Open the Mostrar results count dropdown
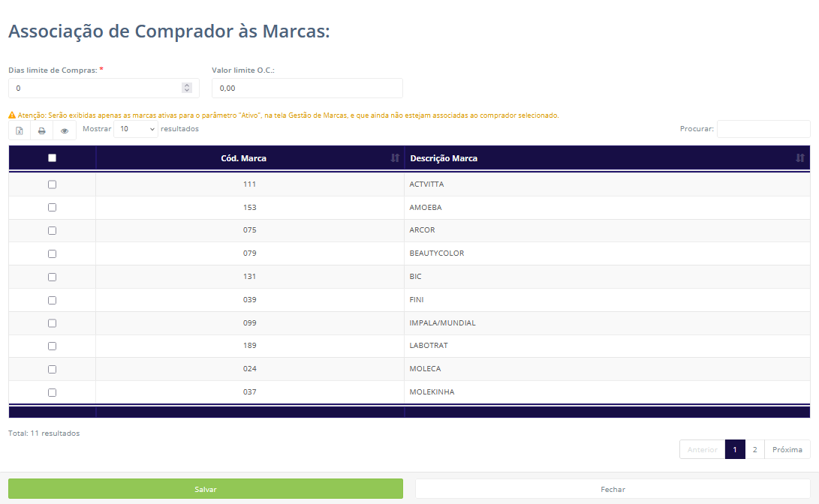 [136, 129]
